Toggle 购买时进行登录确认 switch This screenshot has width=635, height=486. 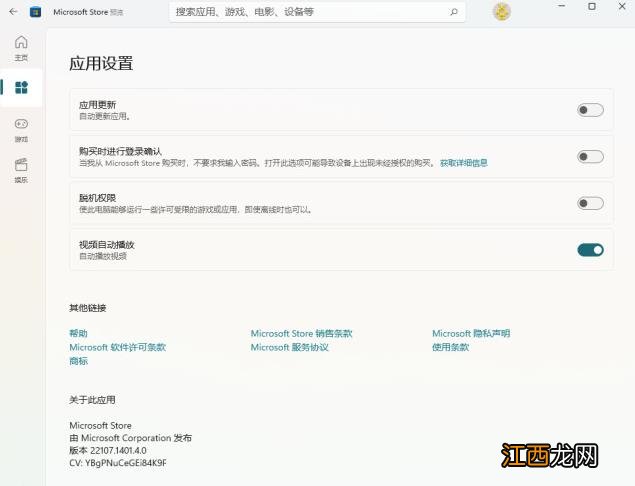pyautogui.click(x=590, y=156)
